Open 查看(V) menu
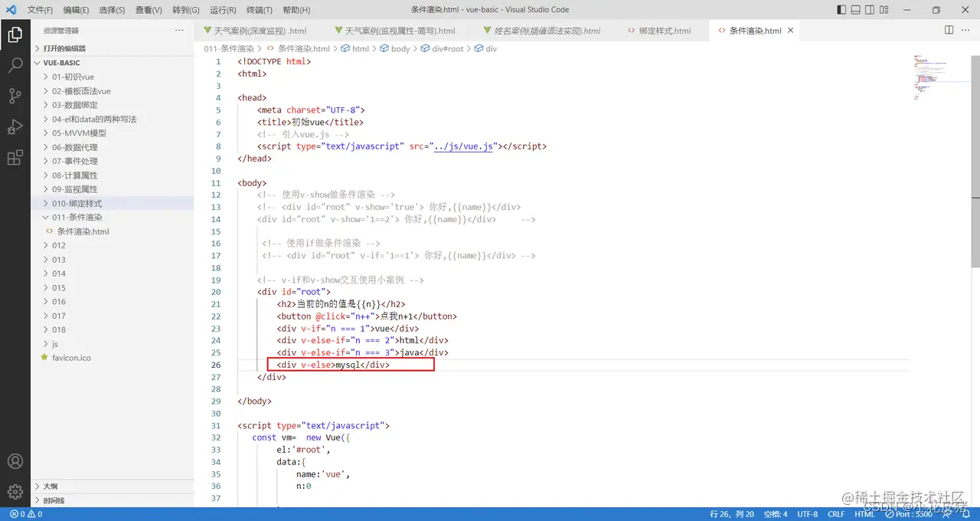This screenshot has height=521, width=980. point(149,10)
